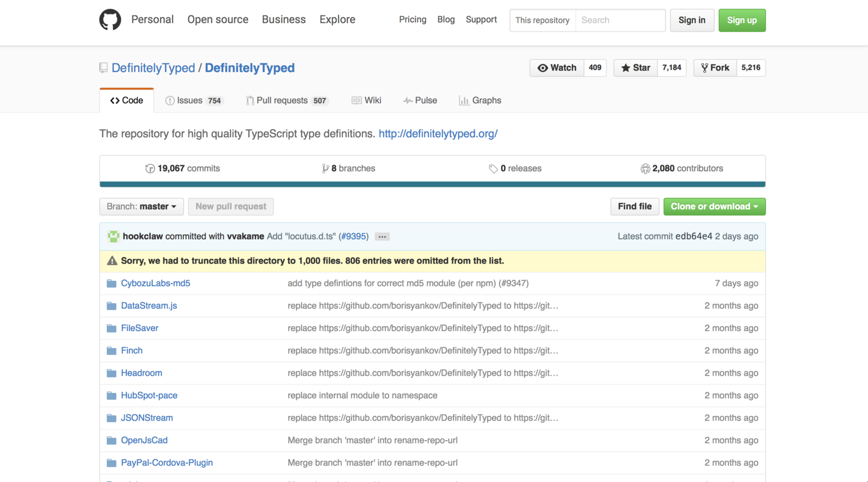The height and width of the screenshot is (482, 868).
Task: Open latest commit hash edb64e4
Action: point(694,236)
